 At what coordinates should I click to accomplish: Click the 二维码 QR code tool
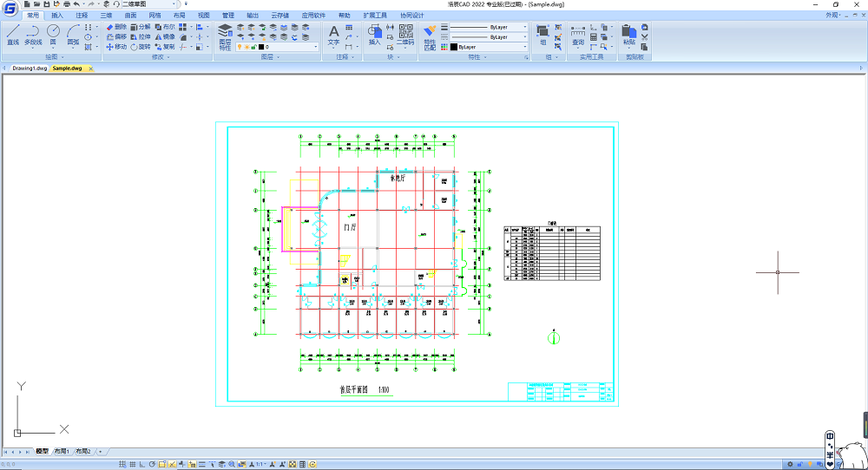point(405,36)
